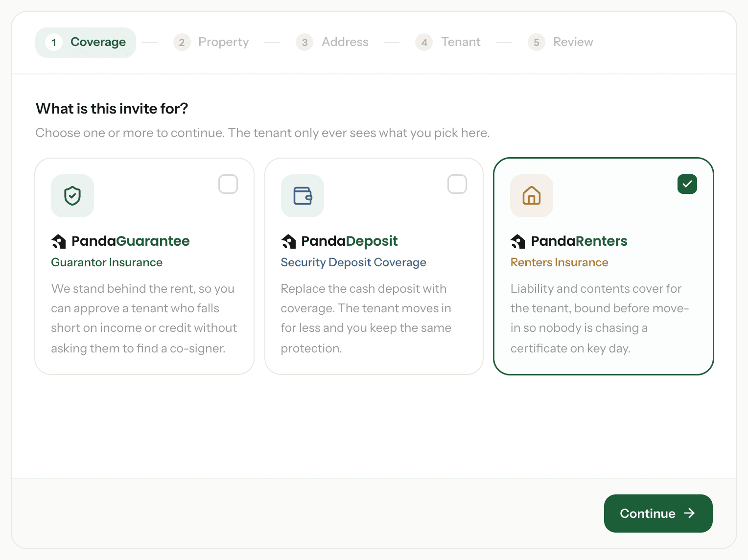The height and width of the screenshot is (560, 748).
Task: Uncheck the PandaRenters checkbox
Action: [687, 184]
